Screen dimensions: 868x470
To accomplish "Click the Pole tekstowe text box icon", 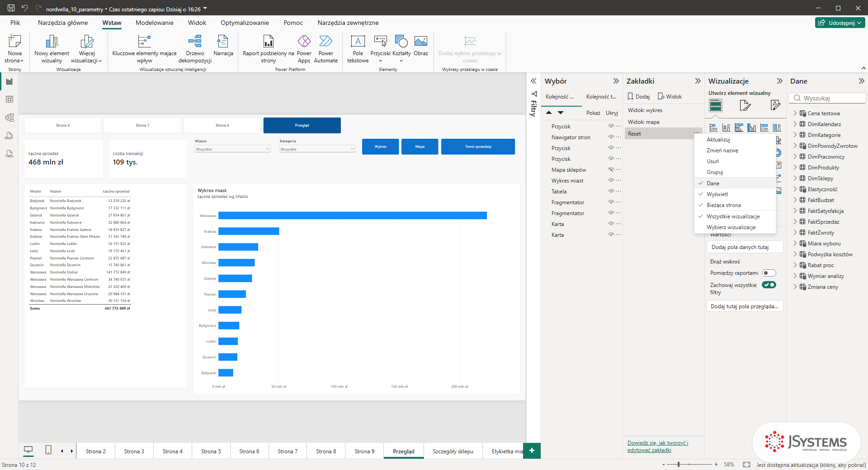I will [x=358, y=42].
